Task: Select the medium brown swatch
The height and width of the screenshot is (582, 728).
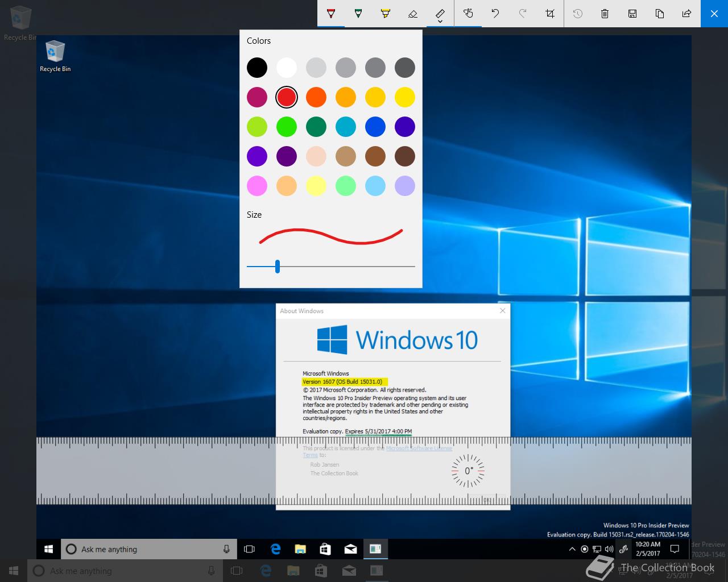Action: tap(375, 156)
